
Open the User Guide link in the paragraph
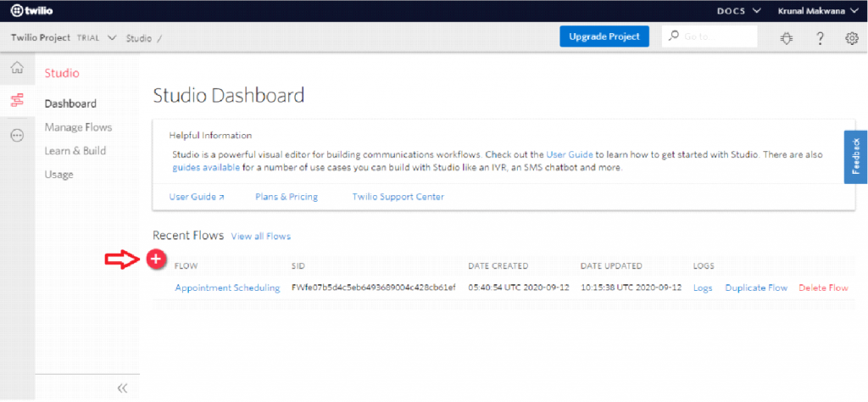click(x=570, y=154)
